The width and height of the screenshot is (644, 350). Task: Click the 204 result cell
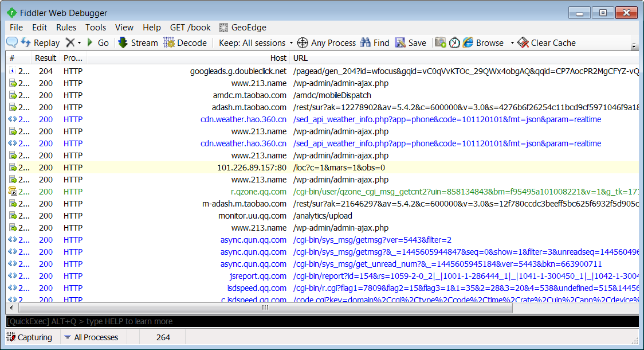click(46, 71)
